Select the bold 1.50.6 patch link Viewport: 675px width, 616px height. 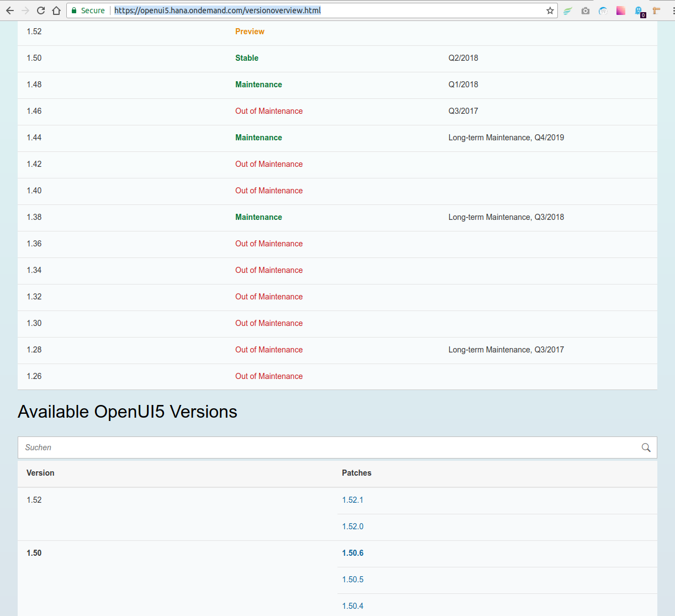[353, 553]
